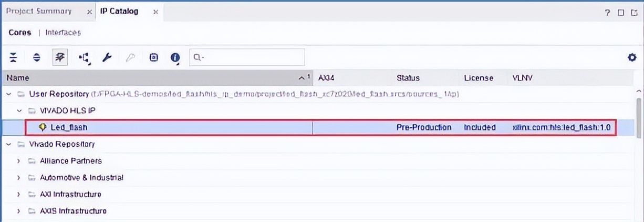Image resolution: width=644 pixels, height=222 pixels.
Task: Collapse the VIVADO HLS IP folder
Action: (19, 111)
